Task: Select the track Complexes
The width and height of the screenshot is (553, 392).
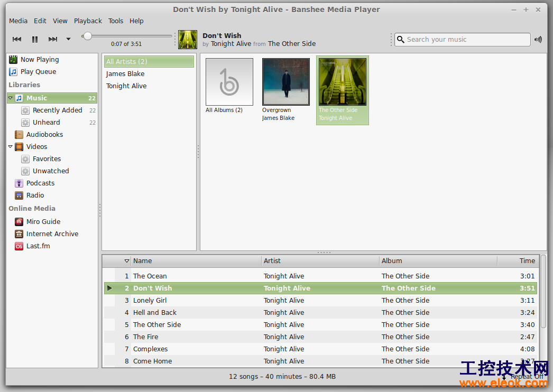Action: coord(320,349)
